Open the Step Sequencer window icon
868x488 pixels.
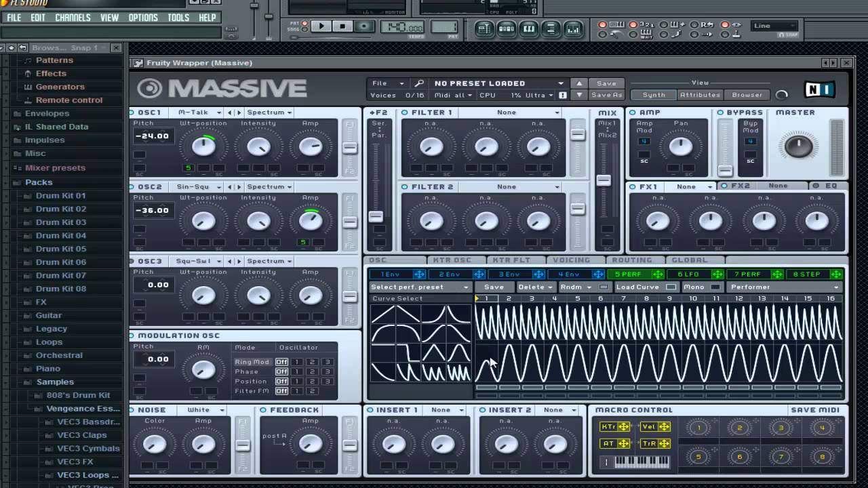pyautogui.click(x=507, y=28)
